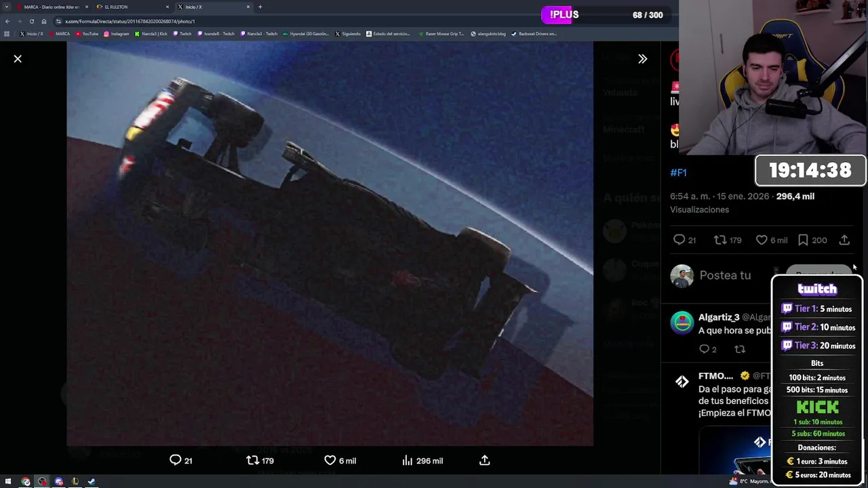The width and height of the screenshot is (868, 488).
Task: Close the Inicio / X tab
Action: pyautogui.click(x=248, y=7)
